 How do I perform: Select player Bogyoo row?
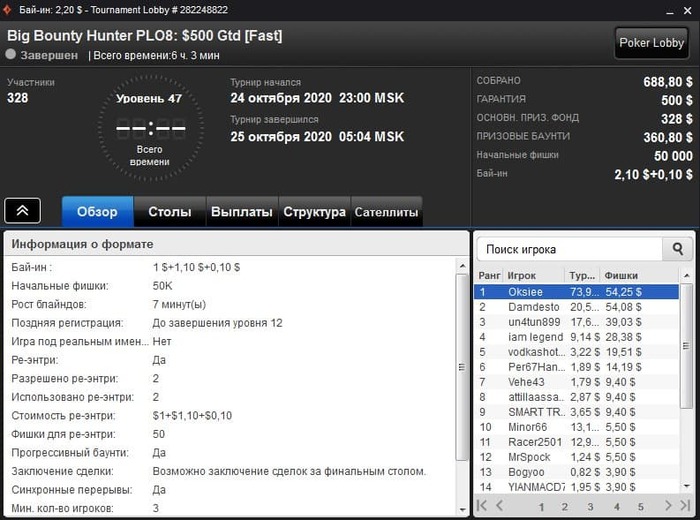coord(576,472)
